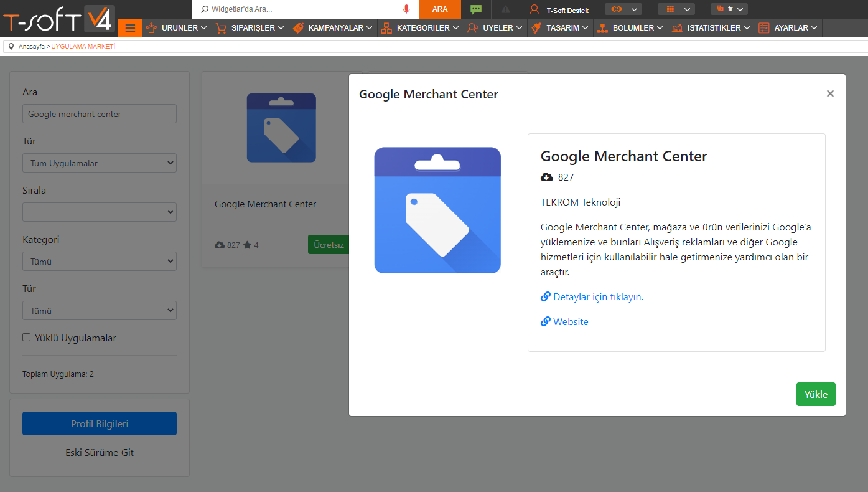Click the UYGULAMA MARKETİ breadcrumb
This screenshot has width=868, height=492.
click(83, 47)
